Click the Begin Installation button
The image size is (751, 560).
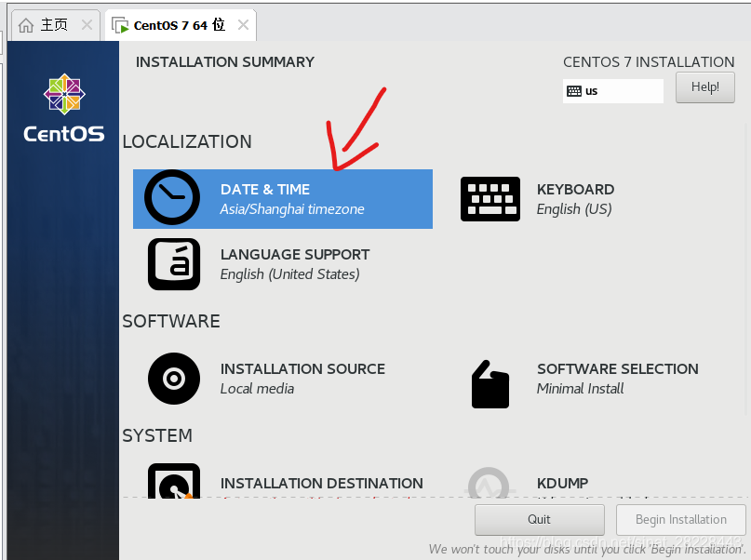(680, 519)
